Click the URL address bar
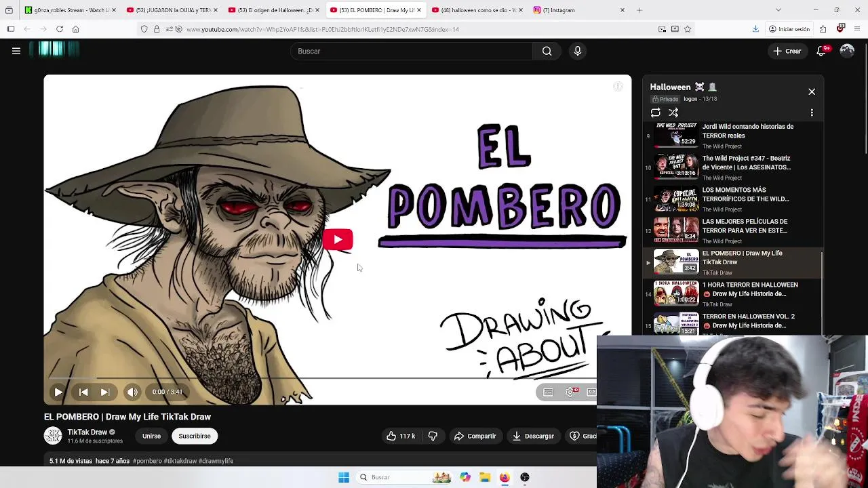 pyautogui.click(x=417, y=29)
